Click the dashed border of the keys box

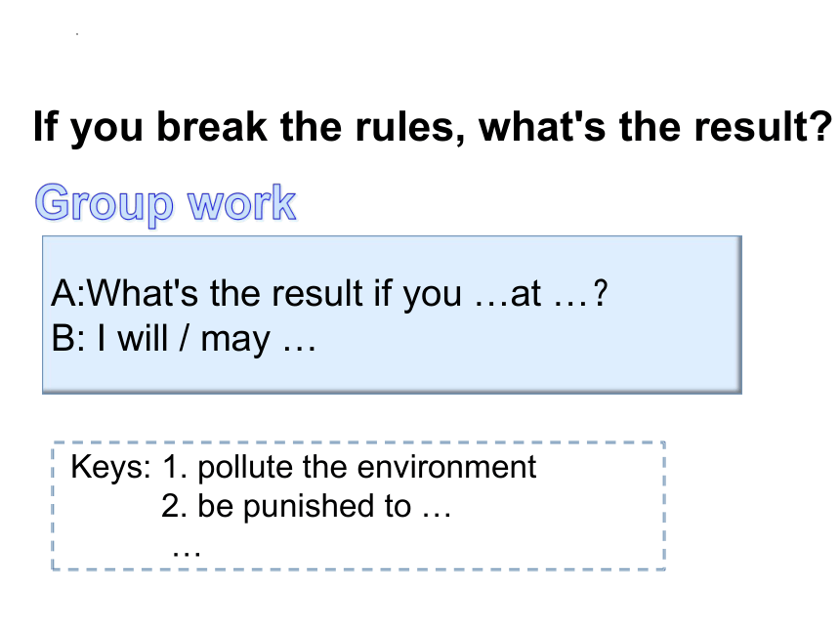pyautogui.click(x=358, y=442)
